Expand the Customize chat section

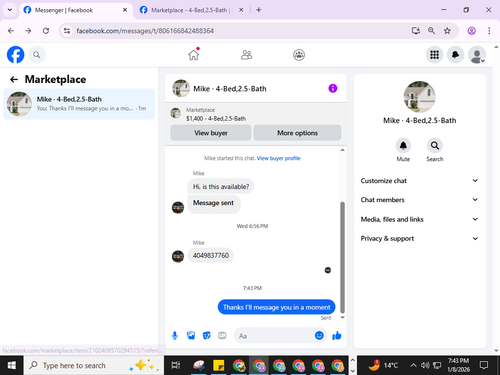click(419, 181)
